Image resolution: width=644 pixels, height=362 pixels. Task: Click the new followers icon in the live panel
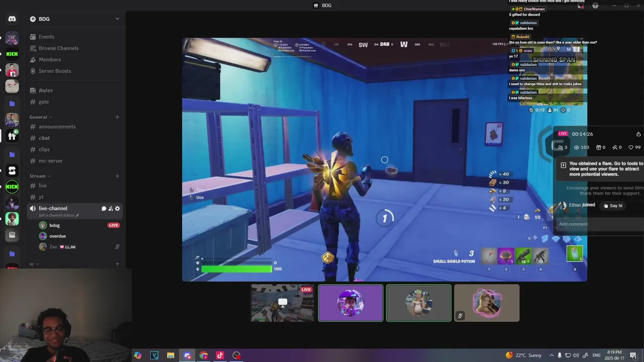coord(614,147)
